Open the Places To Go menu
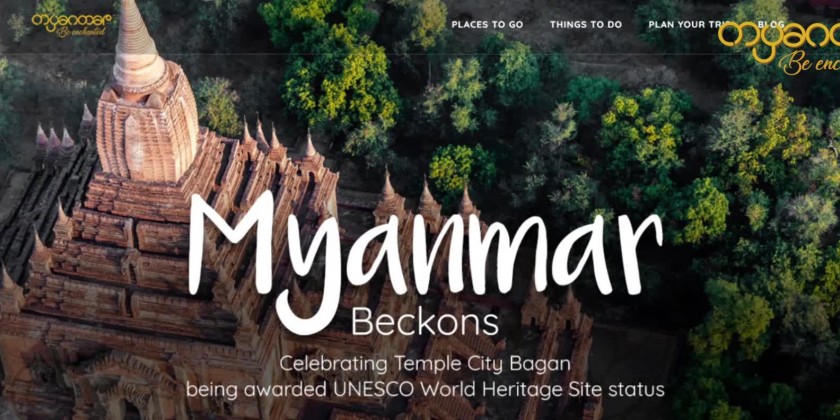The width and height of the screenshot is (840, 420). pos(487,25)
